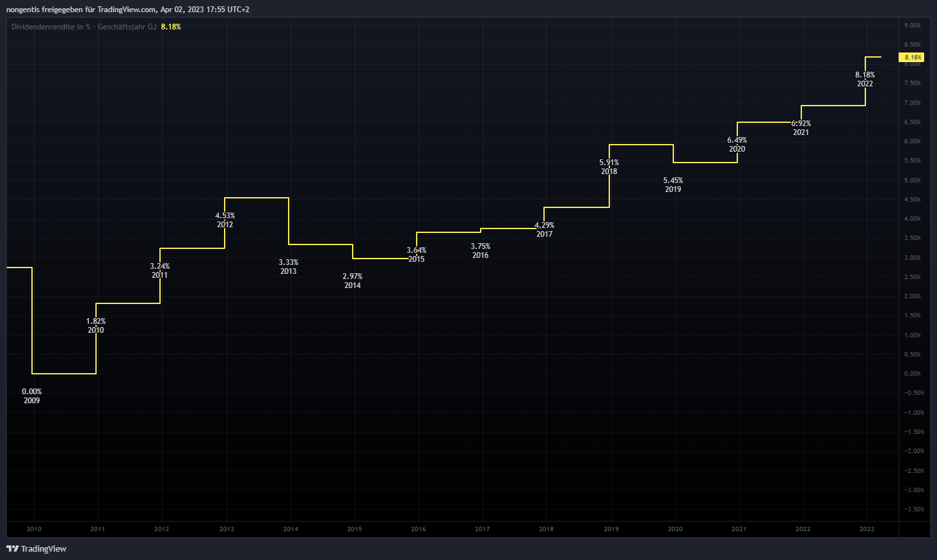937x560 pixels.
Task: Pick the 2.97% 2014 data label
Action: (353, 281)
